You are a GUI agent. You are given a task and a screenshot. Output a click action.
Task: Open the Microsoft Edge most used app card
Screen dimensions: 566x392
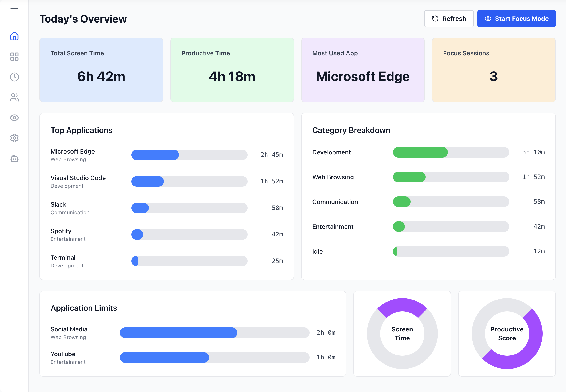[x=362, y=70]
